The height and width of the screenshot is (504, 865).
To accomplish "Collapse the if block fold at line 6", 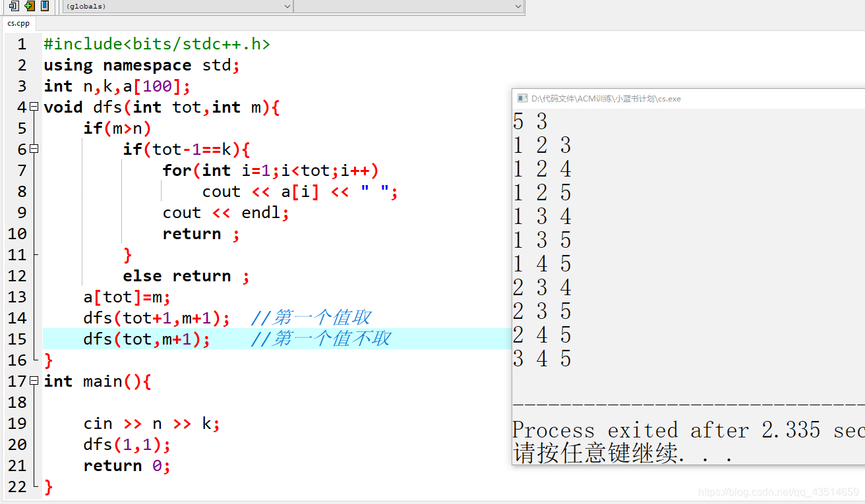I will (34, 149).
